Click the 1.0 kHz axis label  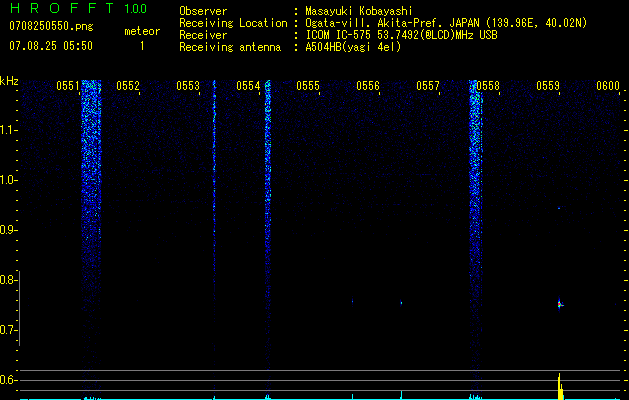click(x=8, y=180)
